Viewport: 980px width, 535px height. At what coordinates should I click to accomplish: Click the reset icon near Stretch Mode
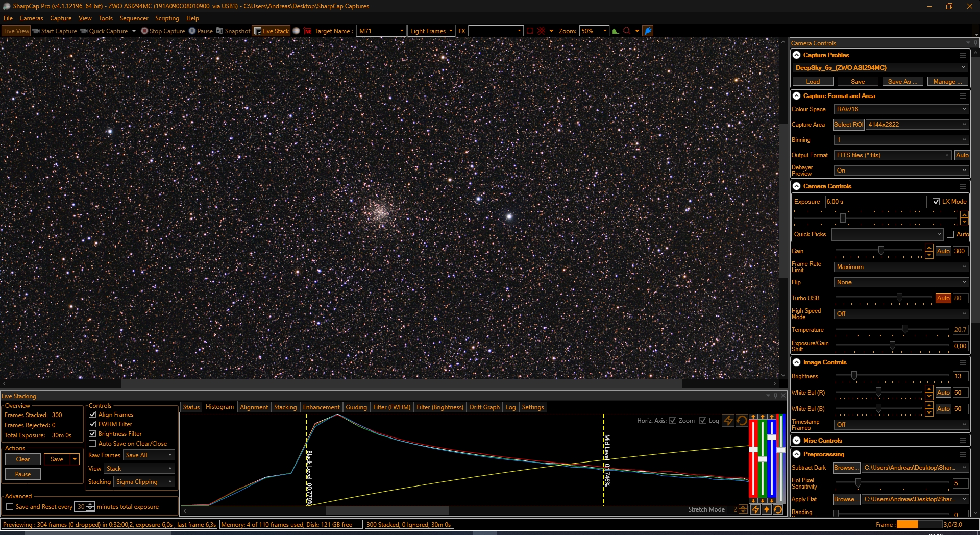point(778,509)
